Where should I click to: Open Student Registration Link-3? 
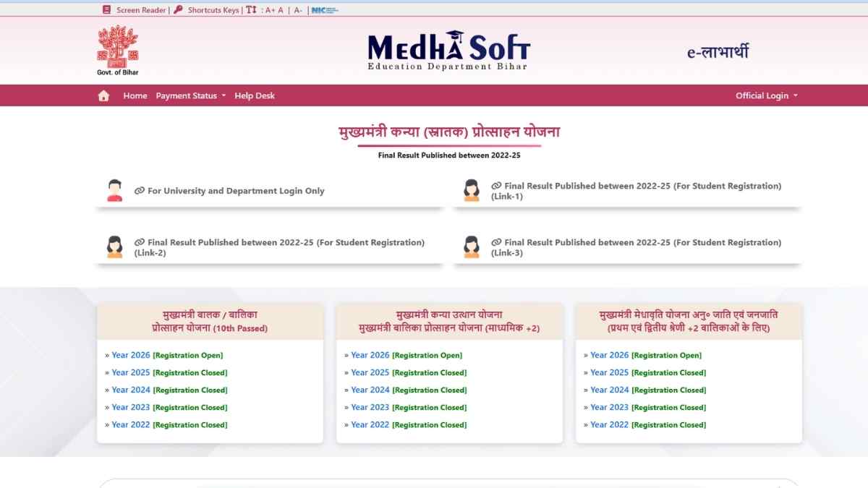pos(637,247)
